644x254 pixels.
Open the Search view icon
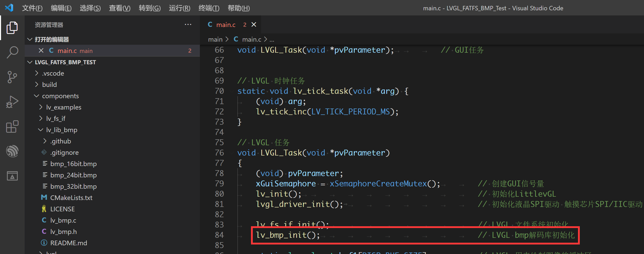[x=12, y=52]
